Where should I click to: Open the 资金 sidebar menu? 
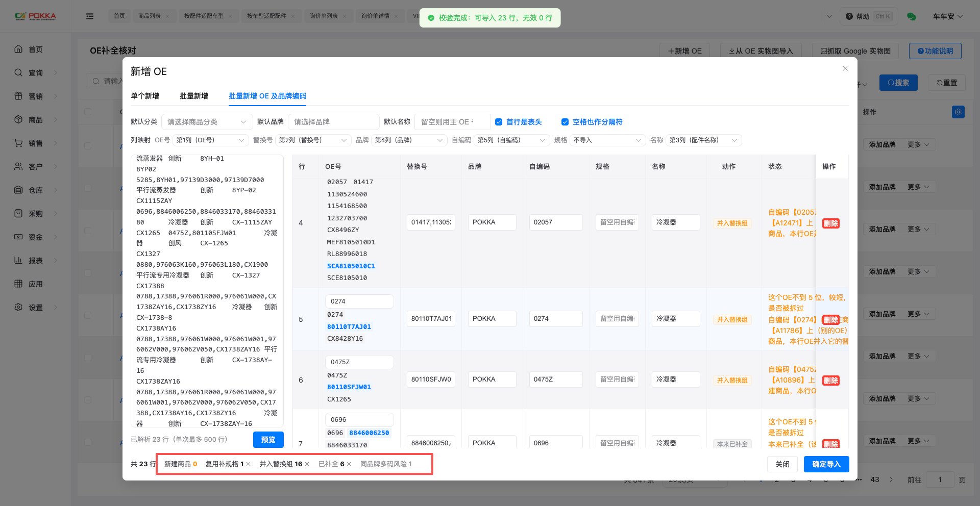click(x=35, y=237)
